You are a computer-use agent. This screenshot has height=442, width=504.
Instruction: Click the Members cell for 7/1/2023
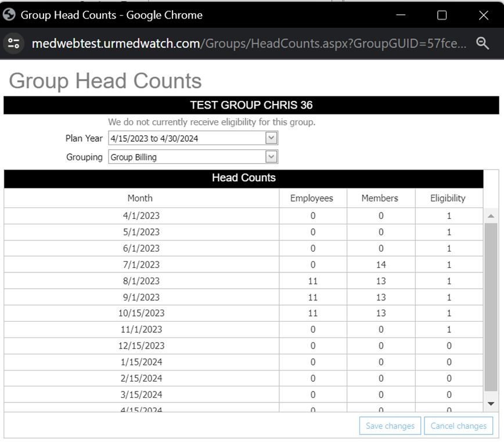pos(380,264)
